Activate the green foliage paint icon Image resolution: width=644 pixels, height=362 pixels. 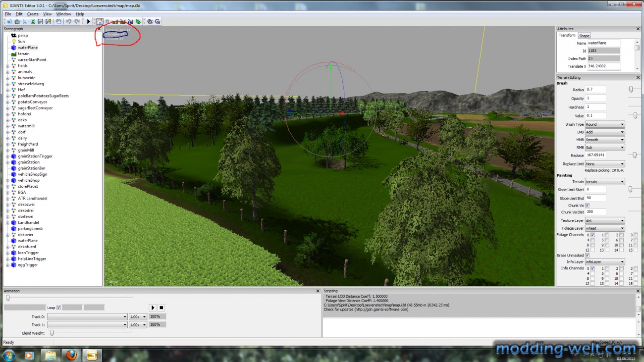(x=138, y=21)
